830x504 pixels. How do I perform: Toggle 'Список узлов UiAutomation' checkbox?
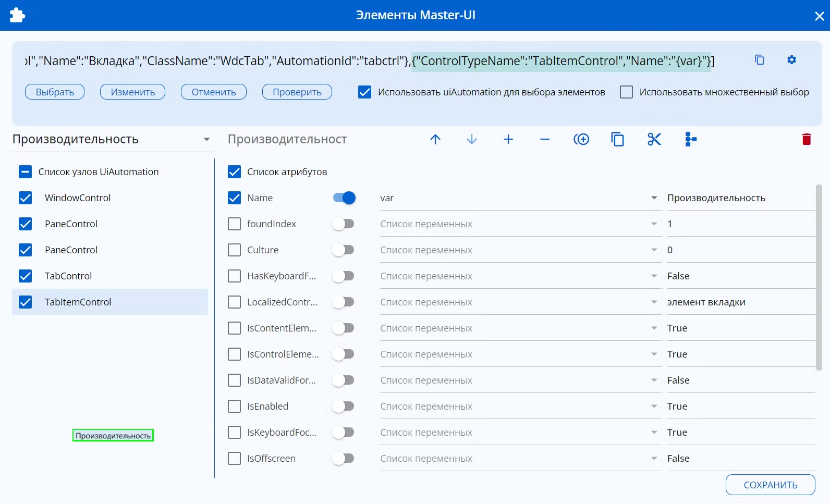coord(25,172)
